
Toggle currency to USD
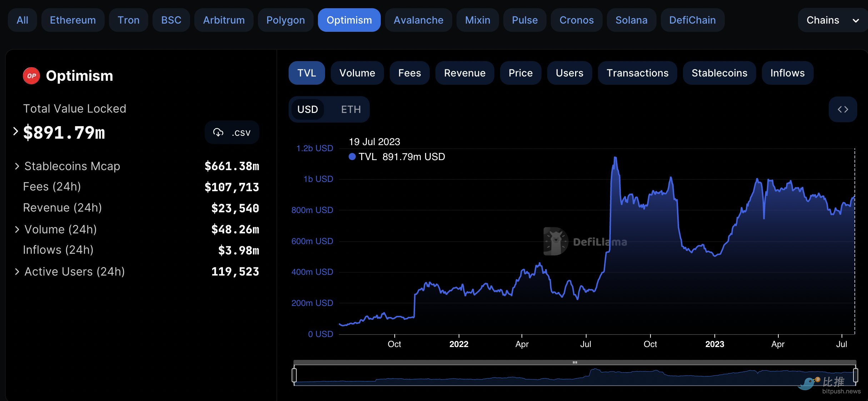308,109
